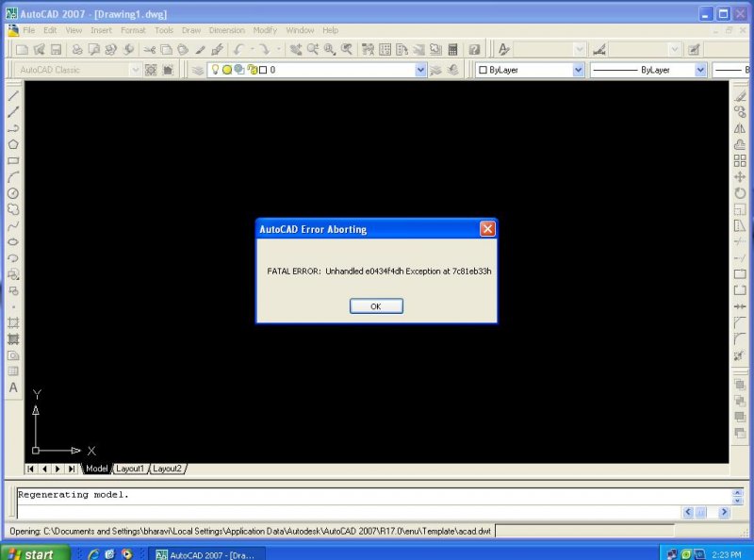This screenshot has height=560, width=754.
Task: Select the Hatch tool
Action: [13, 322]
